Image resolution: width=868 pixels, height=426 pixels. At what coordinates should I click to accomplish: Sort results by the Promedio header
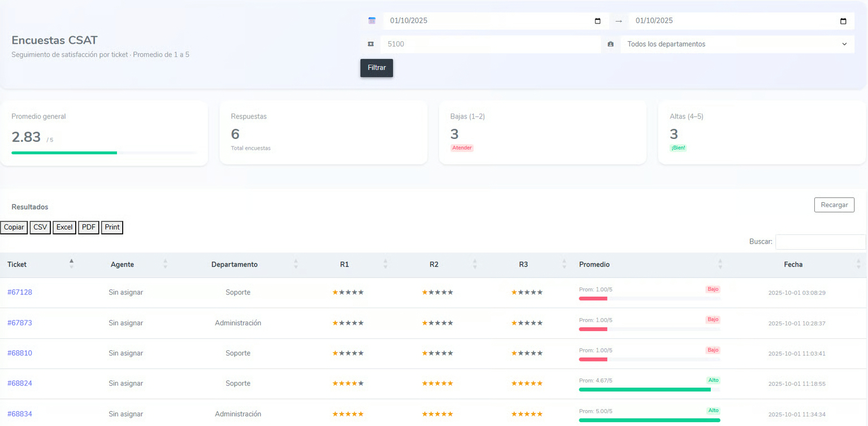[x=594, y=264]
